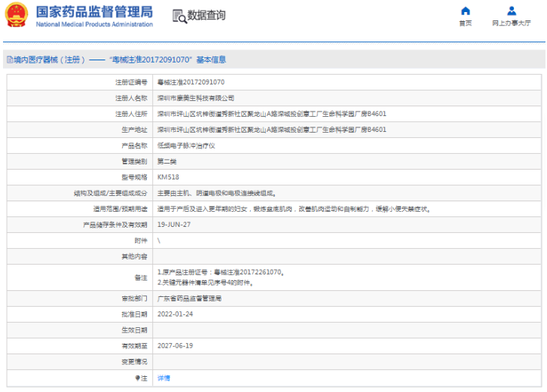
Task: Select registration number 粤械注准20172091070 value
Action: click(x=191, y=82)
